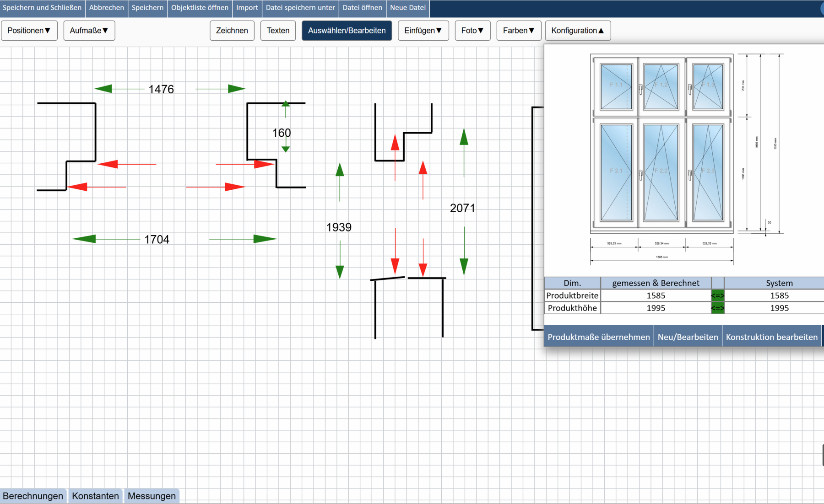Open the Messungen tab
The image size is (824, 504).
(152, 496)
